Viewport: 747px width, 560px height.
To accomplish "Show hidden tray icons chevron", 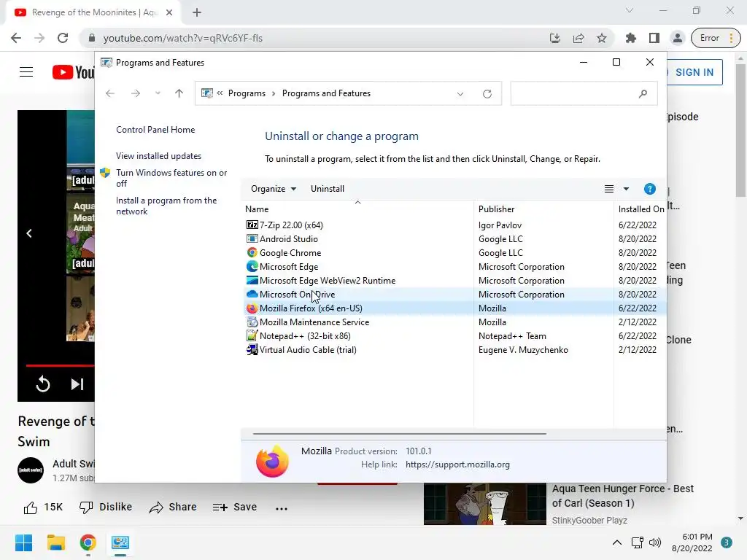I will coord(617,542).
